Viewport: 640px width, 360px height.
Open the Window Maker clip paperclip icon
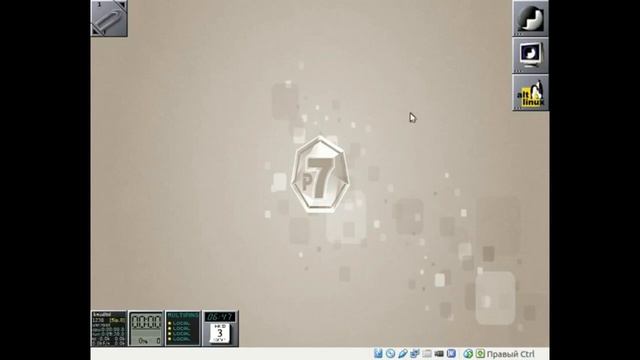pyautogui.click(x=109, y=18)
